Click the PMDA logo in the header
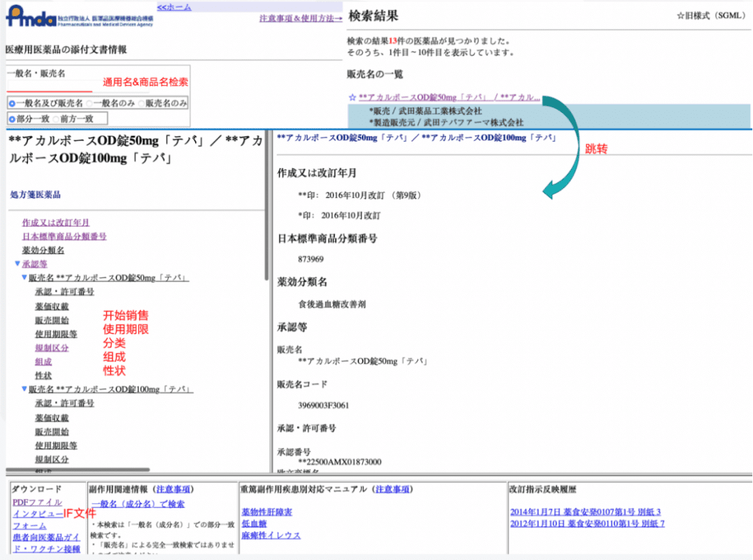The height and width of the screenshot is (560, 753). 79,16
